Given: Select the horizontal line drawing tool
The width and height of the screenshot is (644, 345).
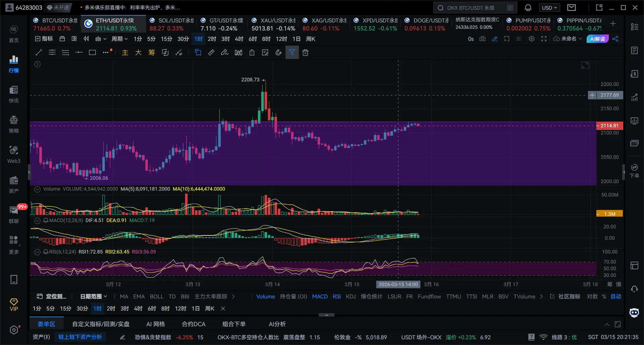Looking at the screenshot, I should [79, 52].
